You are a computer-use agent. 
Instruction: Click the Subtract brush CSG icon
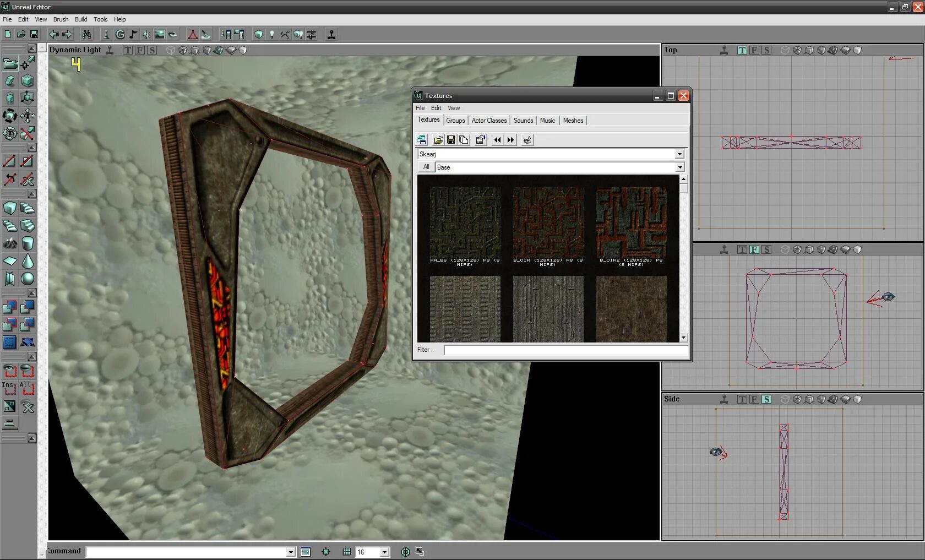tap(28, 307)
